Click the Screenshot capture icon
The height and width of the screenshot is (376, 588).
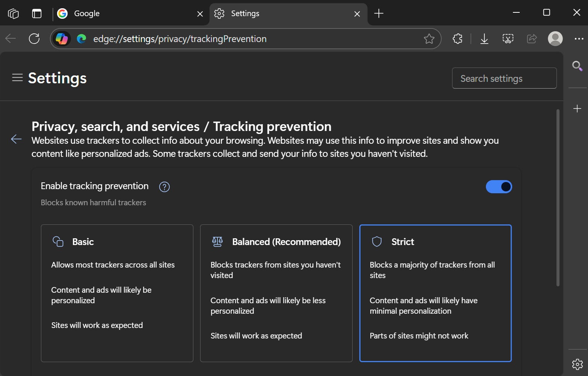pos(508,39)
